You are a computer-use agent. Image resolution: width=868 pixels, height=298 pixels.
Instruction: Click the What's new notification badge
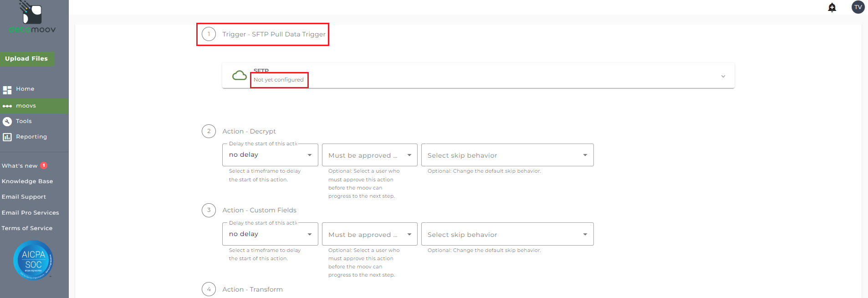[44, 166]
